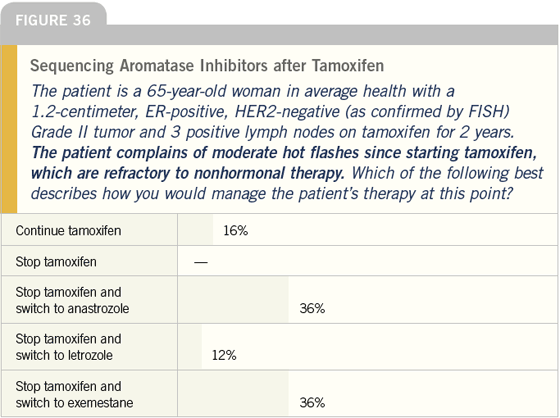
Task: Click the 12% value beside letrozole
Action: (224, 355)
